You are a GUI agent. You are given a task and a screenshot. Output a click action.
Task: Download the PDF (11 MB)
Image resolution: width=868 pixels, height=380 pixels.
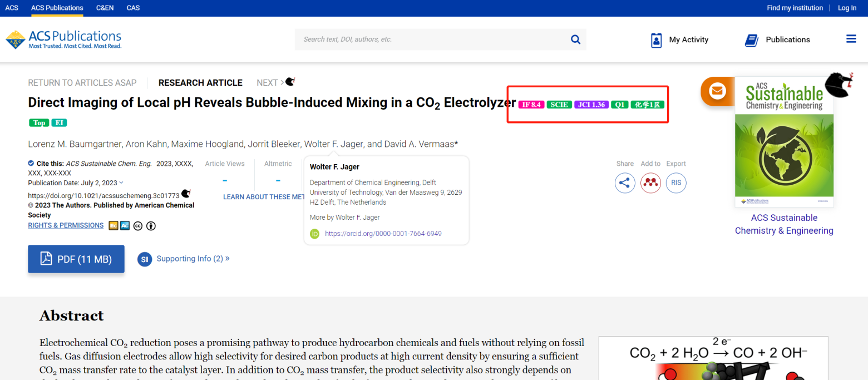click(76, 259)
